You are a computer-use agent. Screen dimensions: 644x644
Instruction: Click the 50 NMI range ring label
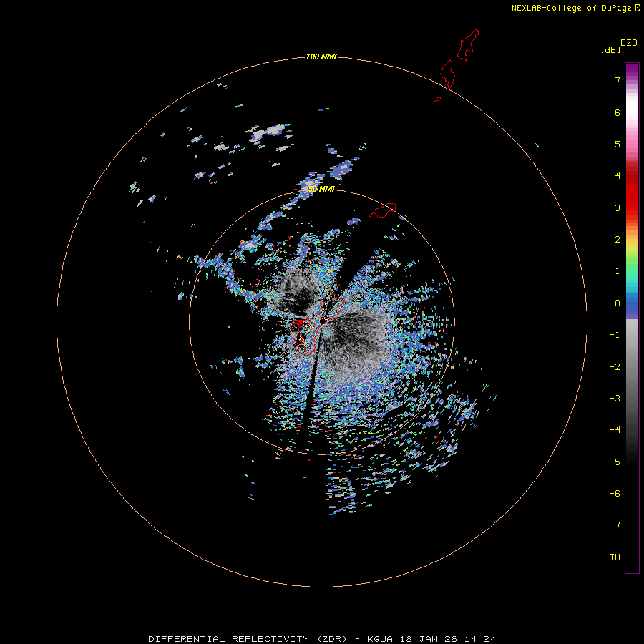pos(321,189)
